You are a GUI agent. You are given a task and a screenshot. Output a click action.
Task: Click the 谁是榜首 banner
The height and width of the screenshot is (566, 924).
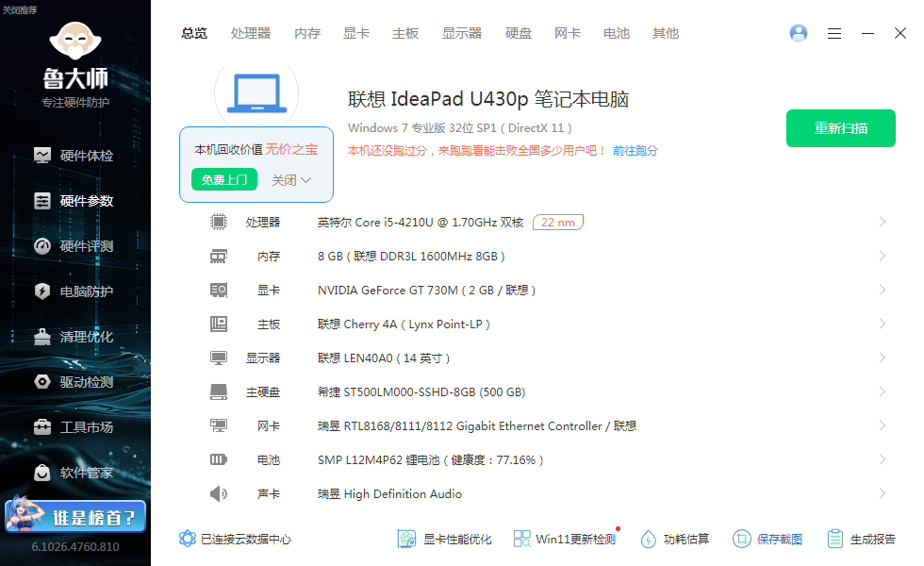pyautogui.click(x=75, y=517)
